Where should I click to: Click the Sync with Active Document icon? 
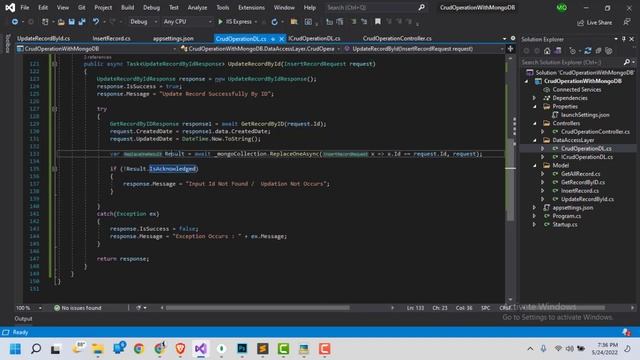(588, 51)
